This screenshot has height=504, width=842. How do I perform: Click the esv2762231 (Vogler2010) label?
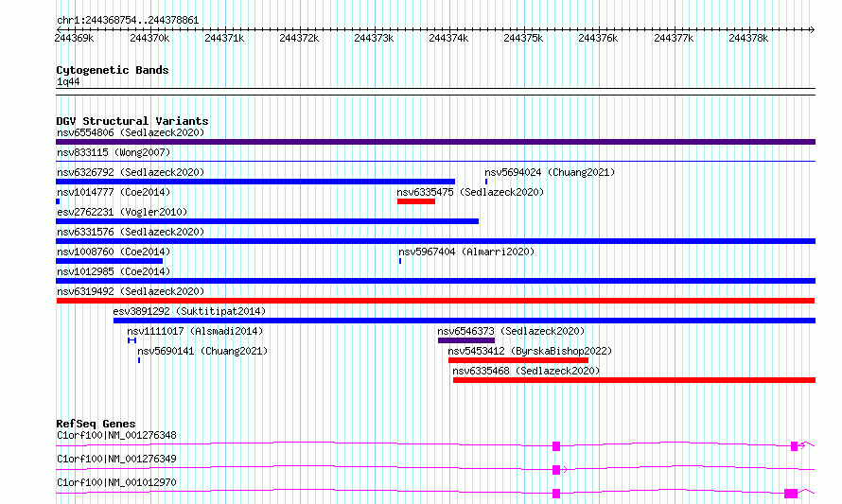click(x=122, y=212)
